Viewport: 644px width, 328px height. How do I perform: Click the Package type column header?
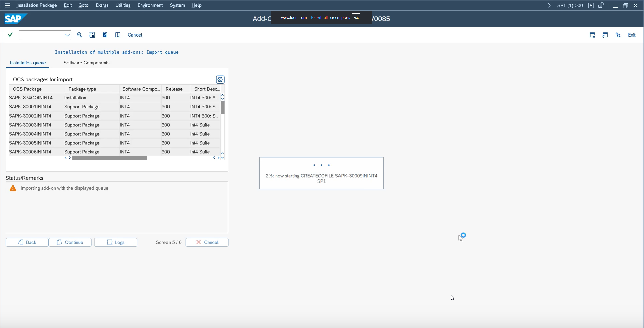click(92, 89)
